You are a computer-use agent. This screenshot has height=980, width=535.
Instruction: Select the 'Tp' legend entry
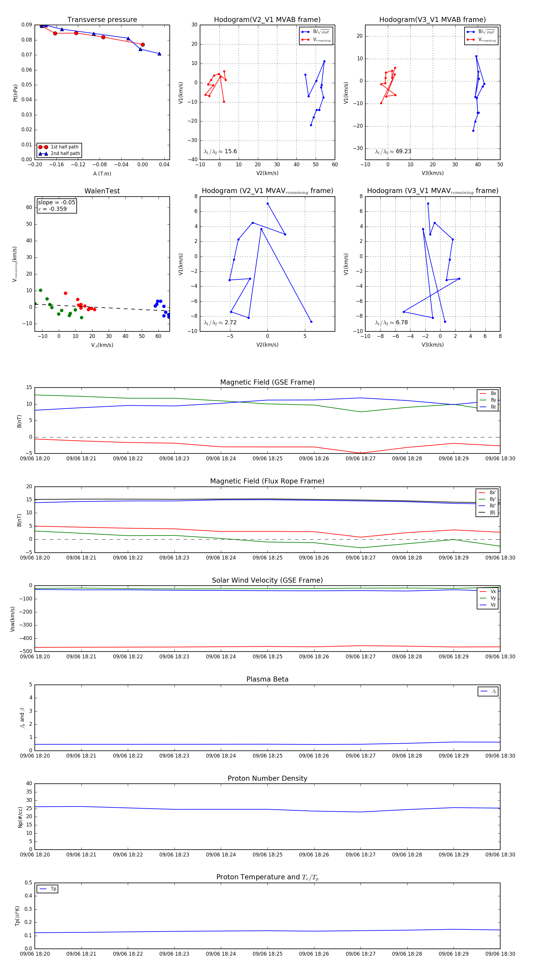click(x=48, y=889)
